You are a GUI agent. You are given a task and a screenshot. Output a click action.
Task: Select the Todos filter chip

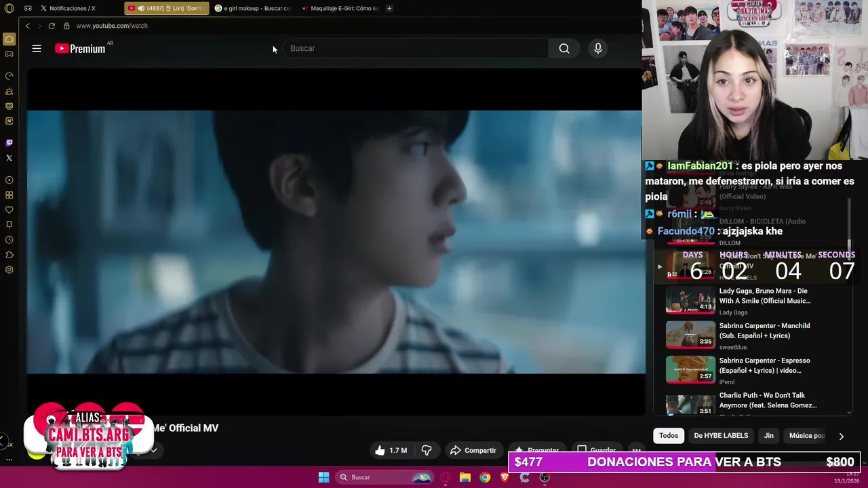coord(669,436)
